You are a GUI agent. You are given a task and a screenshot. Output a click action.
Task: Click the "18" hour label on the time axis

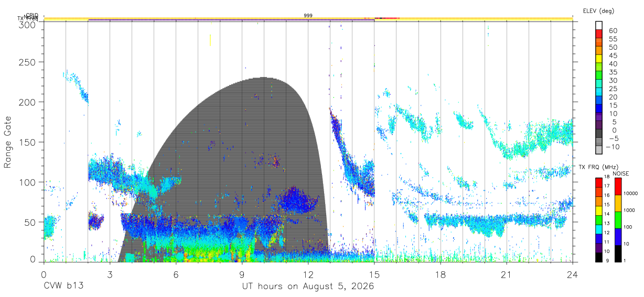441,275
